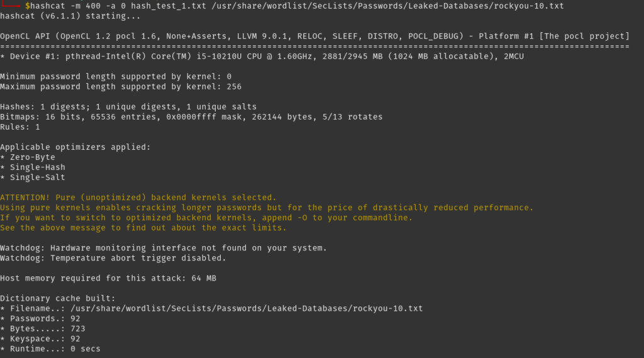Click the Maximum password length 256 line

tap(121, 86)
